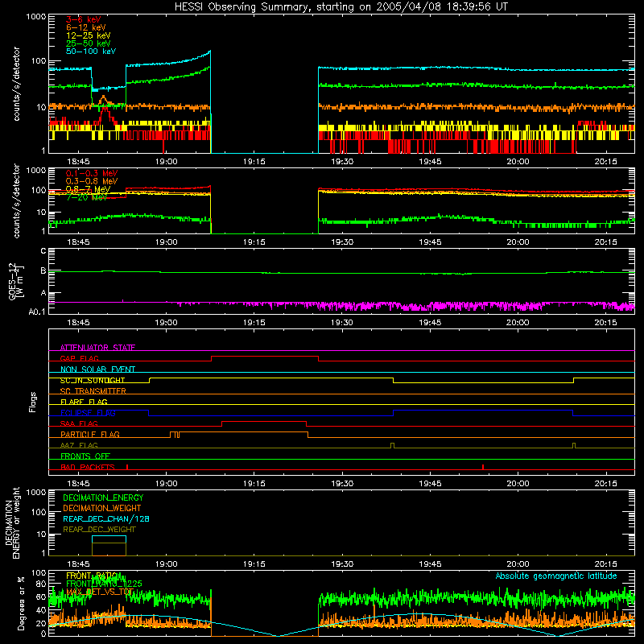
Task: Select the counts/s/detector title of top plot
Action: pyautogui.click(x=16, y=84)
